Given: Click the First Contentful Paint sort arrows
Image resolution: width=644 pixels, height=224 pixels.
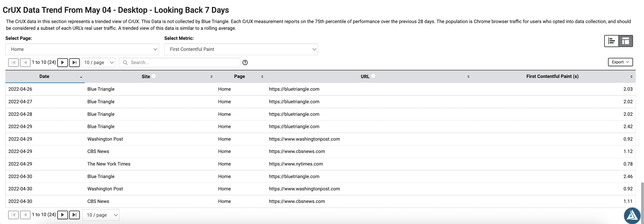Looking at the screenshot, I should pyautogui.click(x=631, y=77).
